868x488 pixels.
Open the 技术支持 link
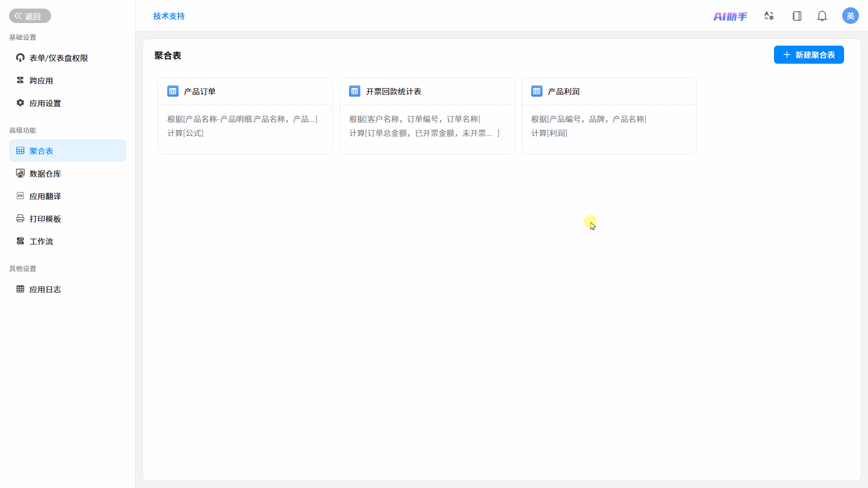click(x=169, y=16)
